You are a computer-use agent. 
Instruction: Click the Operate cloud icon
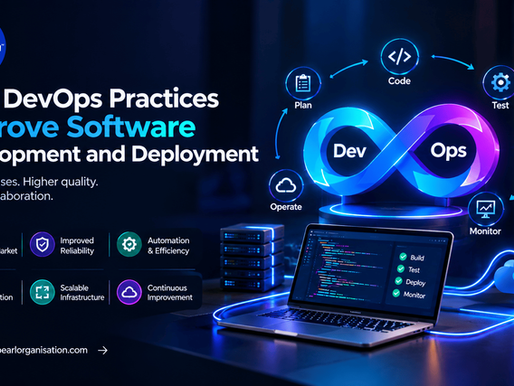pyautogui.click(x=286, y=185)
